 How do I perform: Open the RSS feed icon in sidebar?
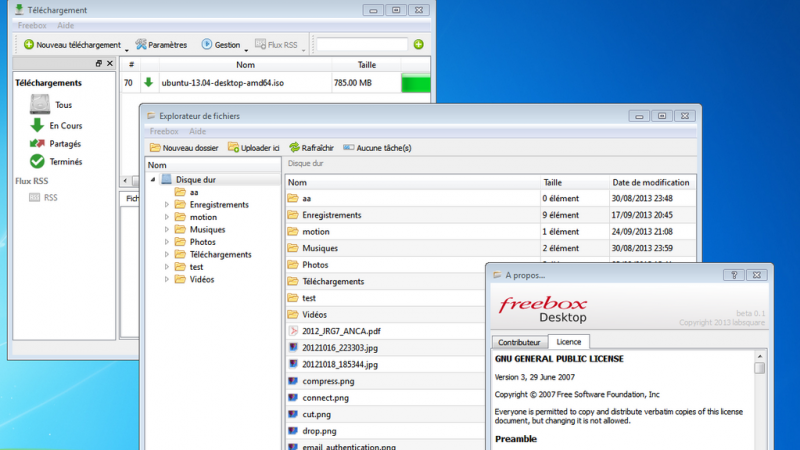(x=34, y=197)
